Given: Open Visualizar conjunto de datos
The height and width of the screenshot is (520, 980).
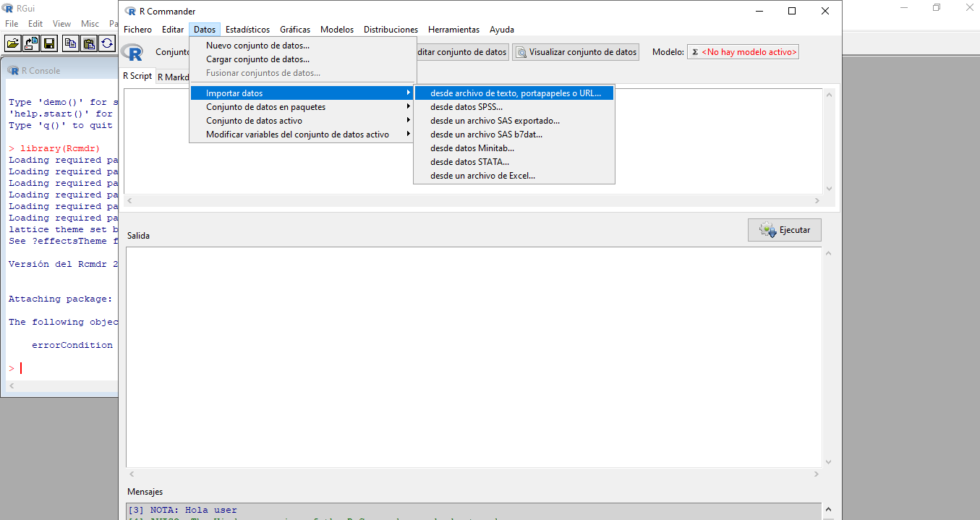Looking at the screenshot, I should coord(576,52).
